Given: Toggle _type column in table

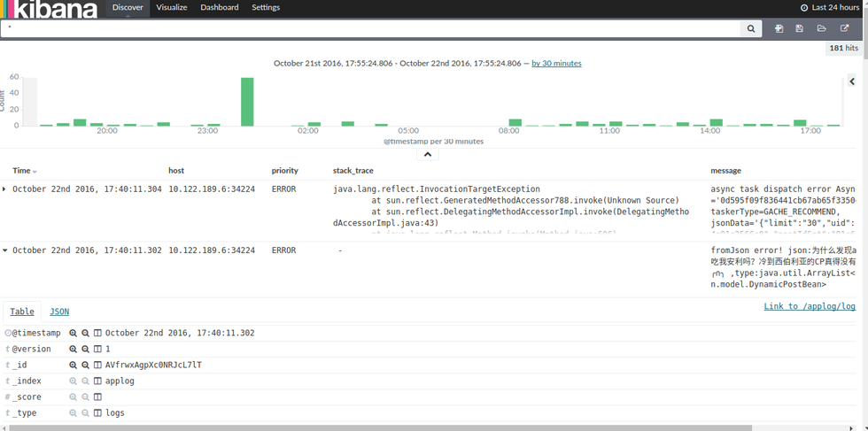Looking at the screenshot, I should pos(98,413).
